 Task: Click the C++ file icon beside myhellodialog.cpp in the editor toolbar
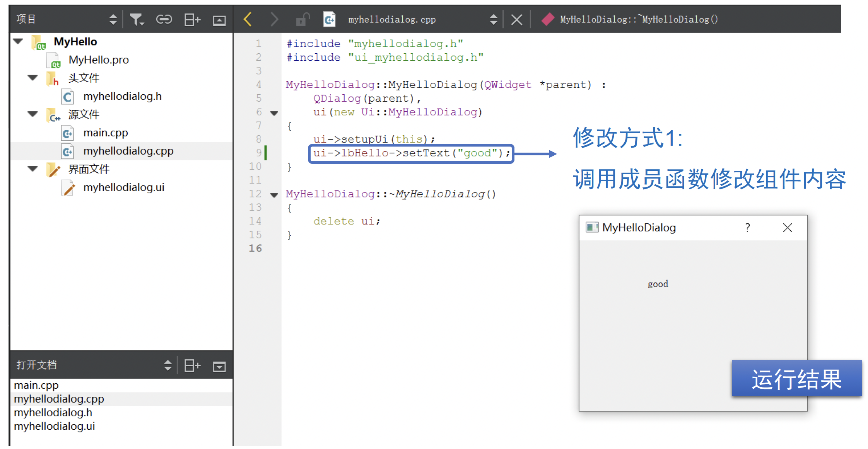[329, 19]
